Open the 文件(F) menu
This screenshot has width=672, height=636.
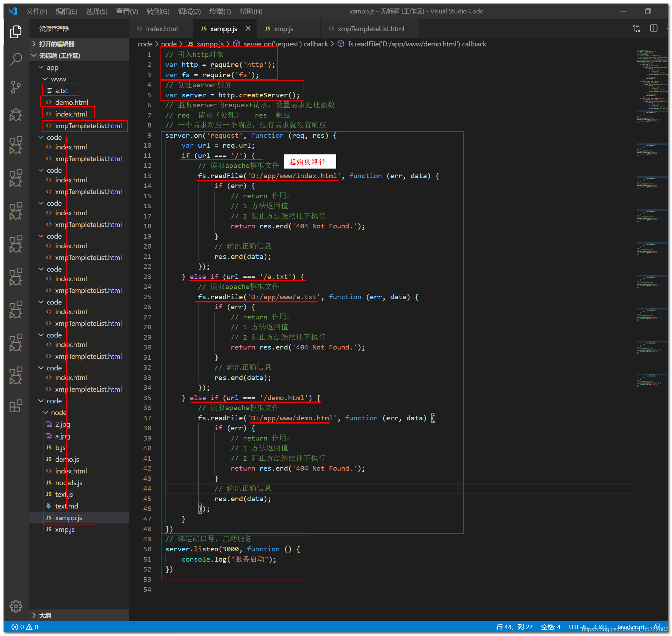36,11
